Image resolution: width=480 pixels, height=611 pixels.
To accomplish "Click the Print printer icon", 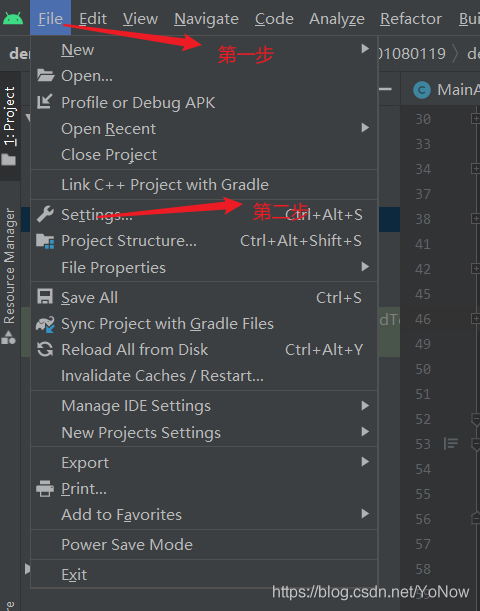I will [45, 488].
